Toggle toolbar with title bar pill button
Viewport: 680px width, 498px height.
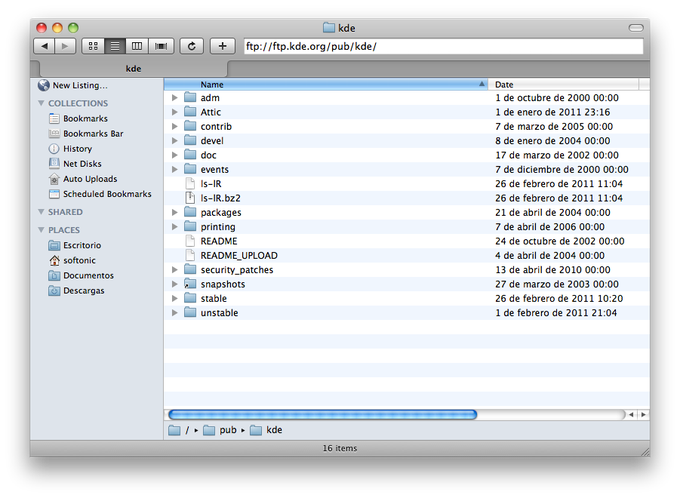(636, 28)
